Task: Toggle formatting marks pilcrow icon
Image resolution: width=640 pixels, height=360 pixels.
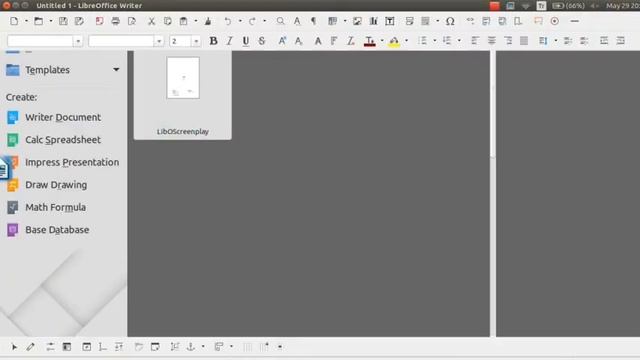Action: click(x=313, y=21)
